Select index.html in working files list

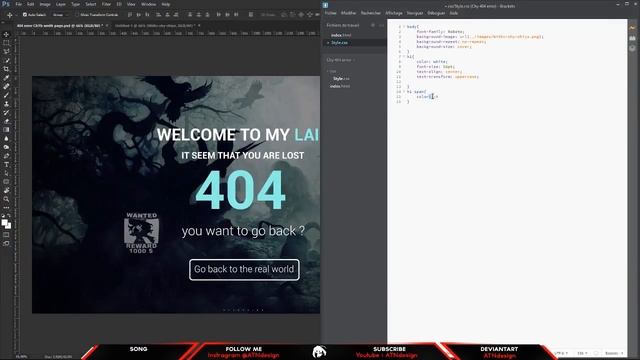point(341,36)
